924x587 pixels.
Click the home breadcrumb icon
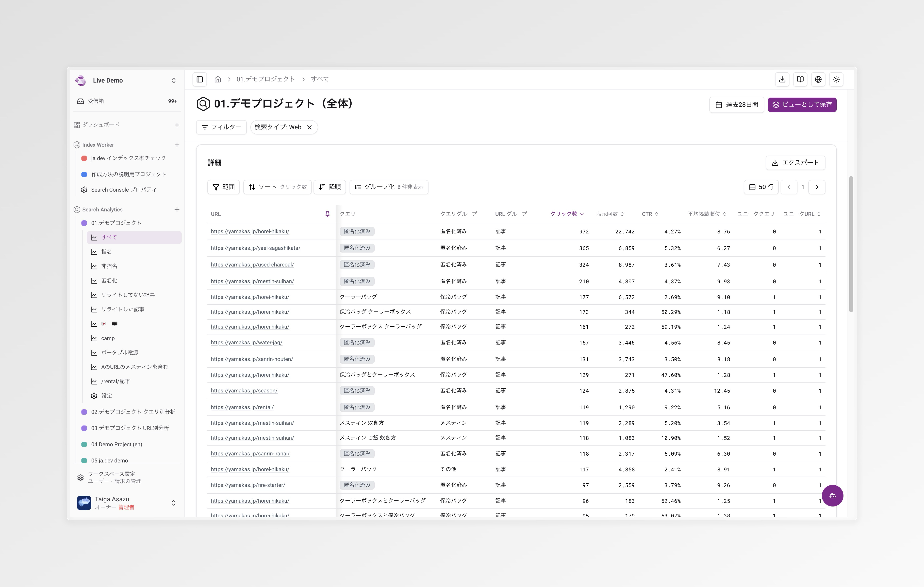[x=218, y=79]
